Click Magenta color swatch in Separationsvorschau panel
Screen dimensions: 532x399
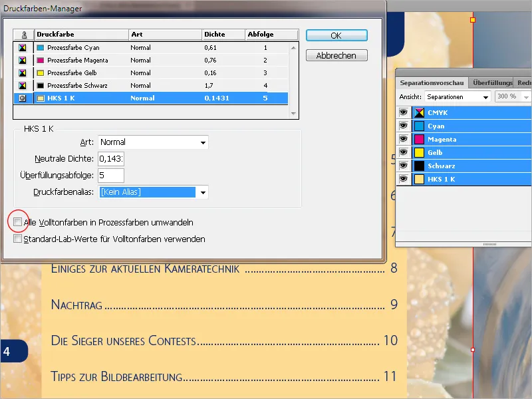[420, 139]
